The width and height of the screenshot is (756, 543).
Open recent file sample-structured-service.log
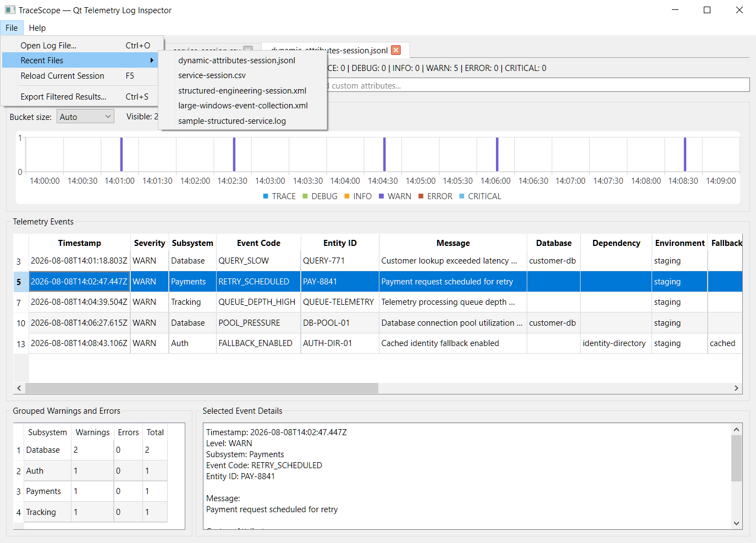point(242,121)
